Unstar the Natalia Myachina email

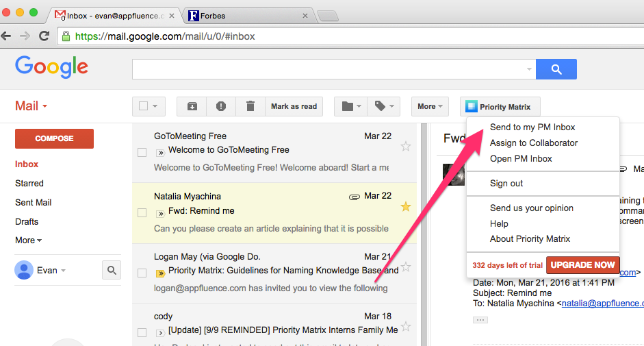[406, 206]
